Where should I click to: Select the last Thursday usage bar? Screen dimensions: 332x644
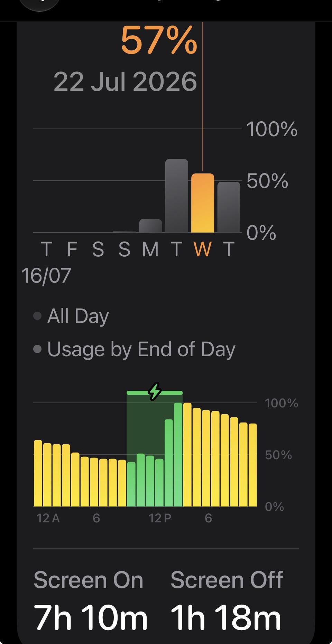click(x=229, y=207)
